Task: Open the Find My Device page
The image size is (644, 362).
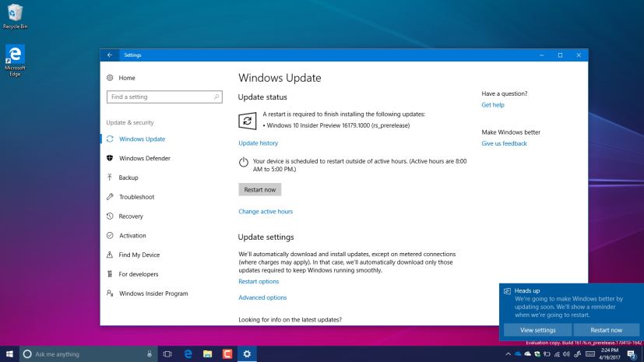Action: coord(139,255)
